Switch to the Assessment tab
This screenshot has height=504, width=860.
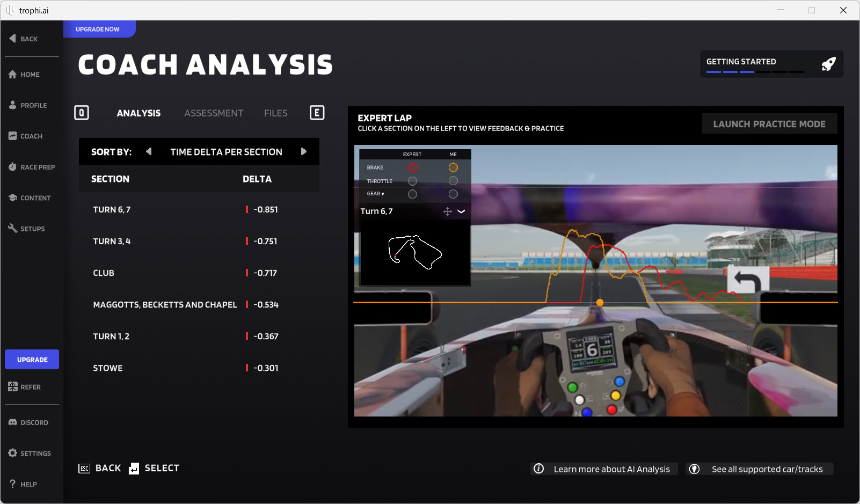click(x=214, y=113)
